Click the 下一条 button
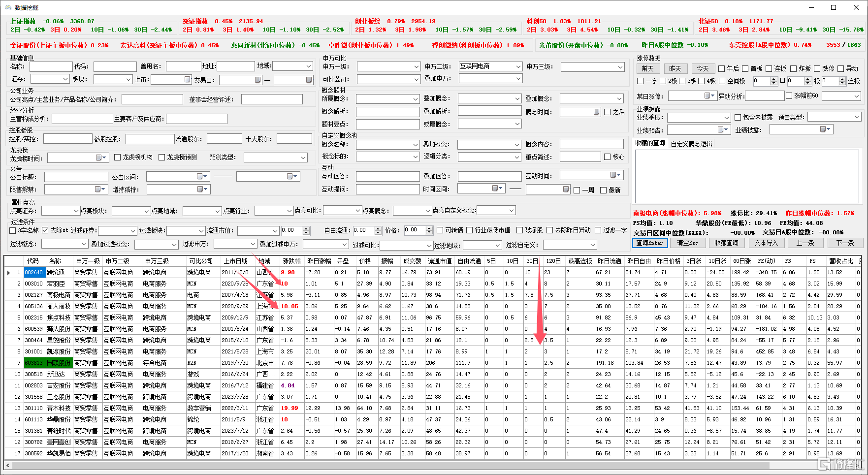 point(845,243)
